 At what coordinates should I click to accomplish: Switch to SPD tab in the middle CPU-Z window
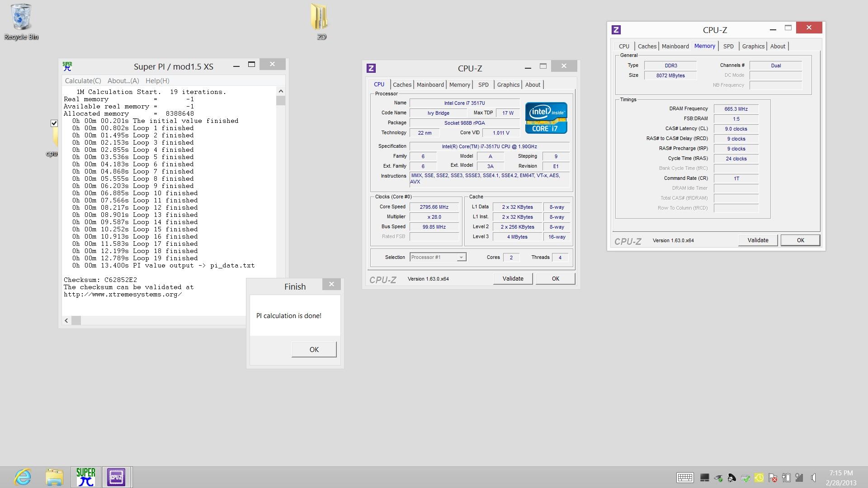click(483, 84)
